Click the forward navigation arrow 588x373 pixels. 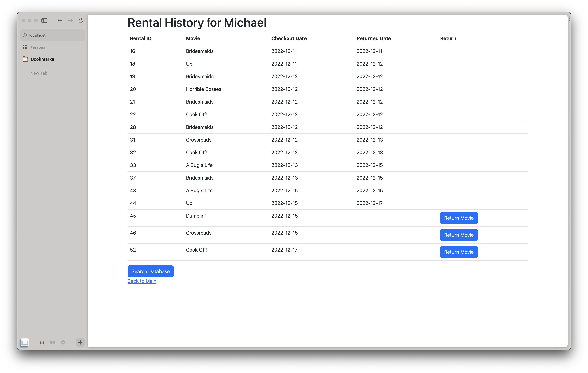coord(70,21)
